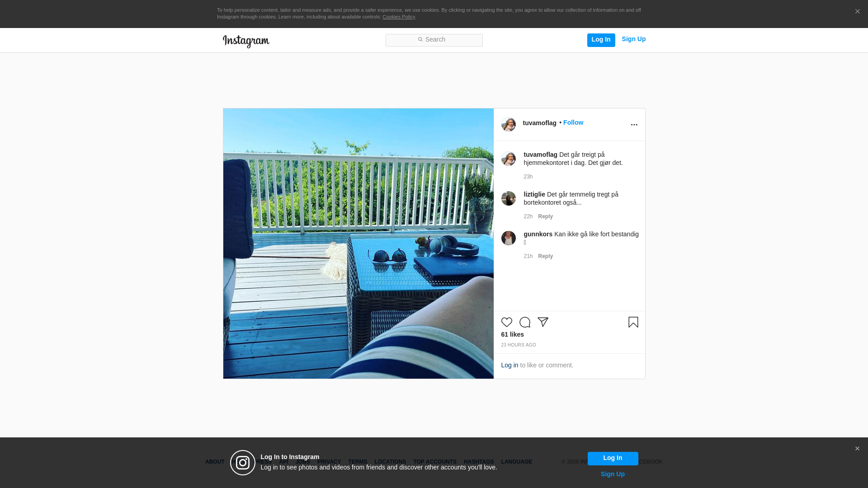Open the LOCATIONS footer link

coord(390,462)
